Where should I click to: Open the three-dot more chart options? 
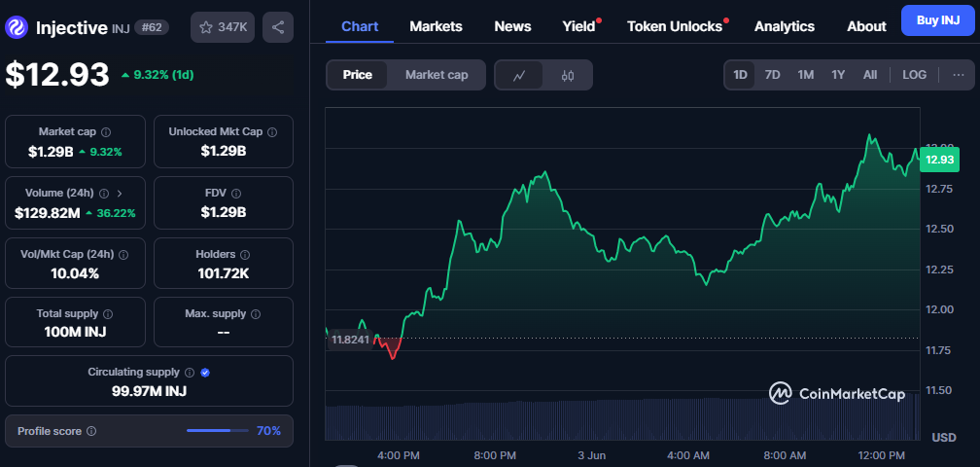pos(959,75)
